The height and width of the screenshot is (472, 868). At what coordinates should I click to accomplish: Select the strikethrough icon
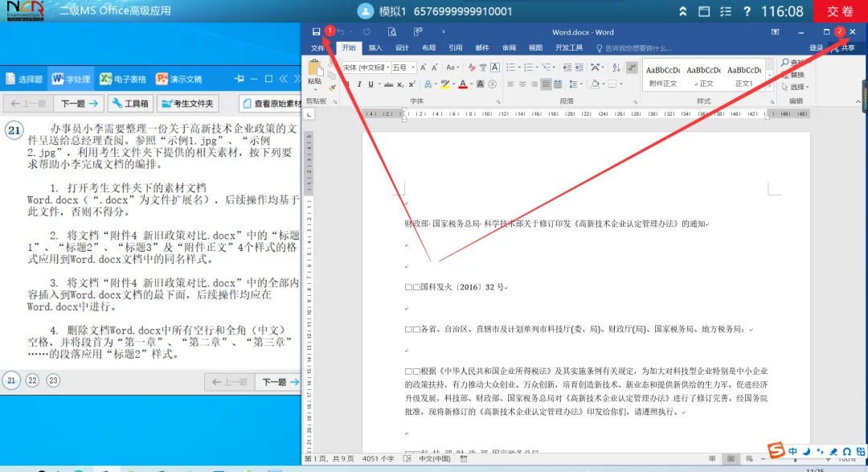390,84
